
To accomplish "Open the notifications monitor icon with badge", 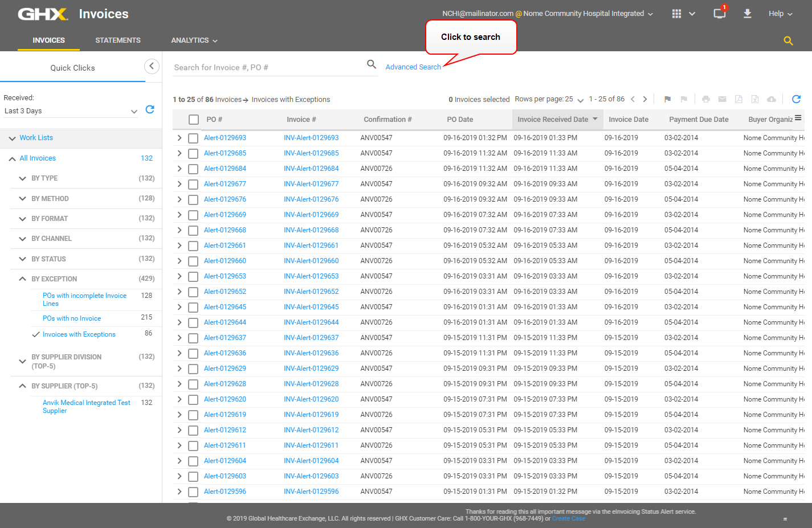I will coord(720,14).
